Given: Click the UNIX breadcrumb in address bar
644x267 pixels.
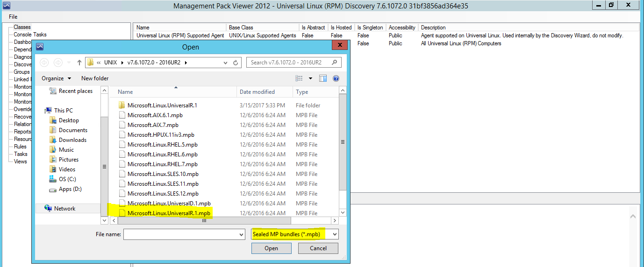Looking at the screenshot, I should pyautogui.click(x=111, y=62).
